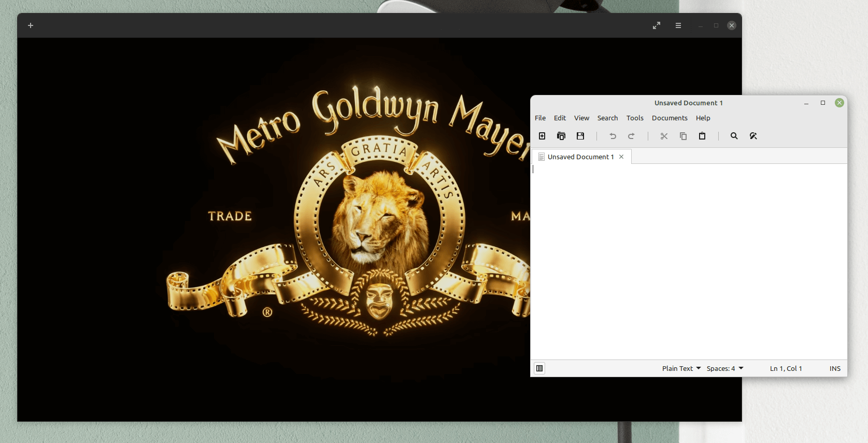Open the Documents menu
Viewport: 868px width, 443px height.
[x=670, y=118]
